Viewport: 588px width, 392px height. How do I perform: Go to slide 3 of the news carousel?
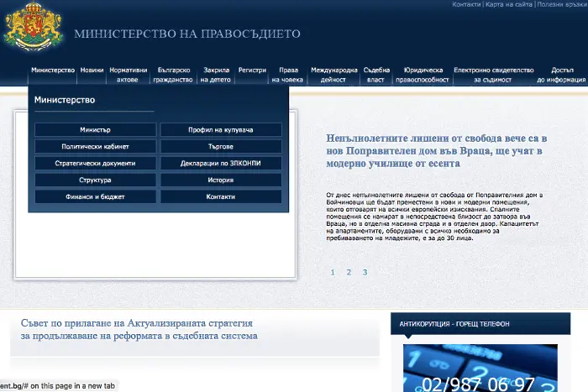365,272
